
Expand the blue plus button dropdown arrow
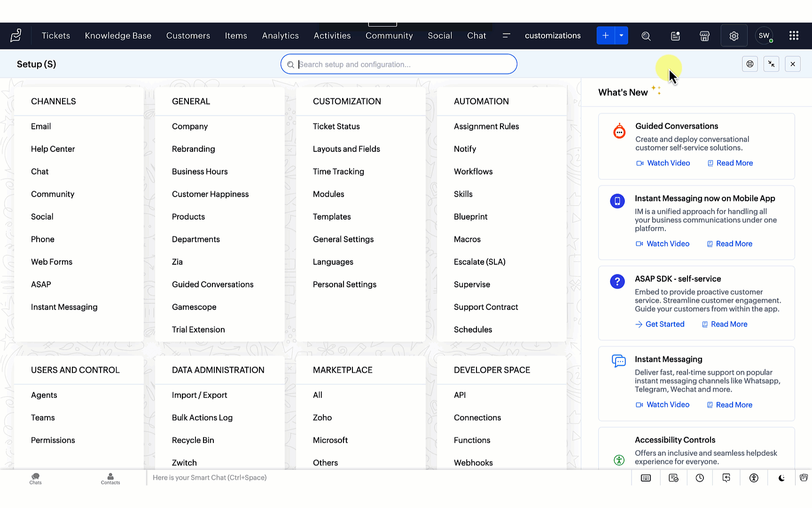(621, 36)
